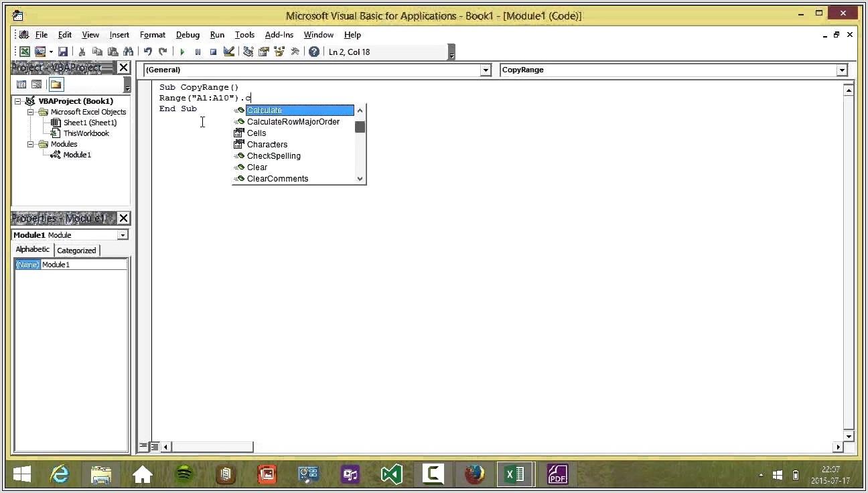Switch to the Alphabetic properties tab
This screenshot has height=493, width=868.
click(x=33, y=249)
